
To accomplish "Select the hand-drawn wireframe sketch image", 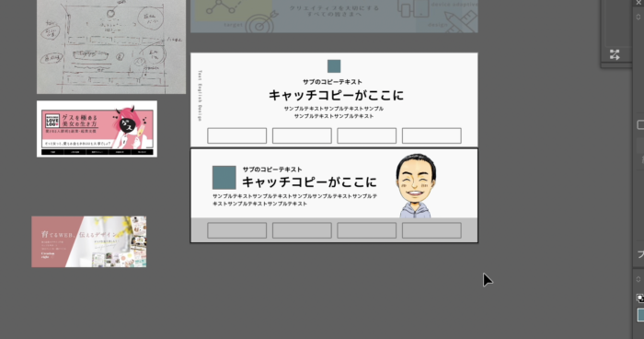I will [x=111, y=46].
